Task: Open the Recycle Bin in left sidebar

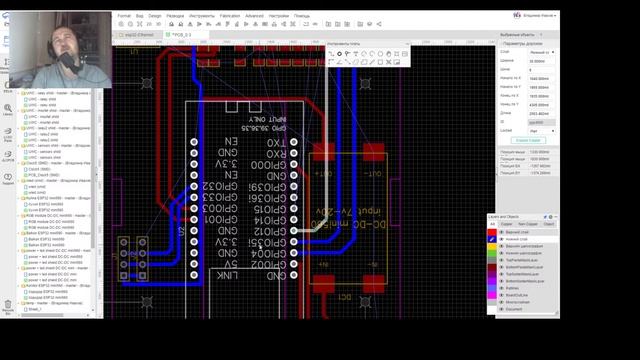Action: tap(8, 307)
